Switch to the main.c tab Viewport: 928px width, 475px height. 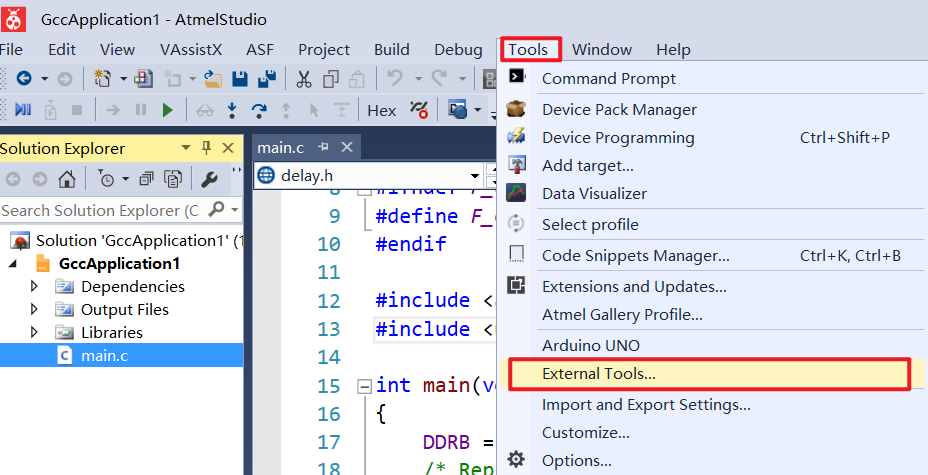tap(281, 148)
